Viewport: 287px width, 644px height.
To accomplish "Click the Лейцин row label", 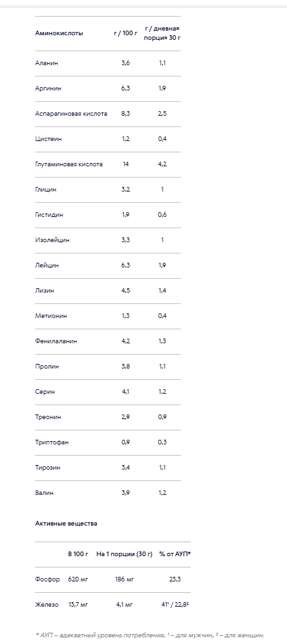I will click(x=47, y=265).
